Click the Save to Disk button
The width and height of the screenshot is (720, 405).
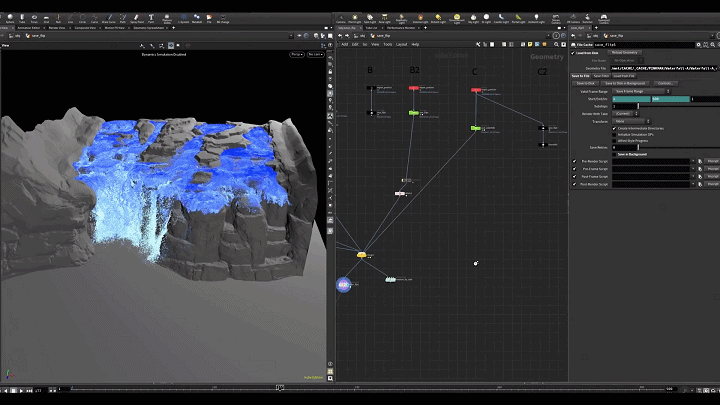[584, 83]
